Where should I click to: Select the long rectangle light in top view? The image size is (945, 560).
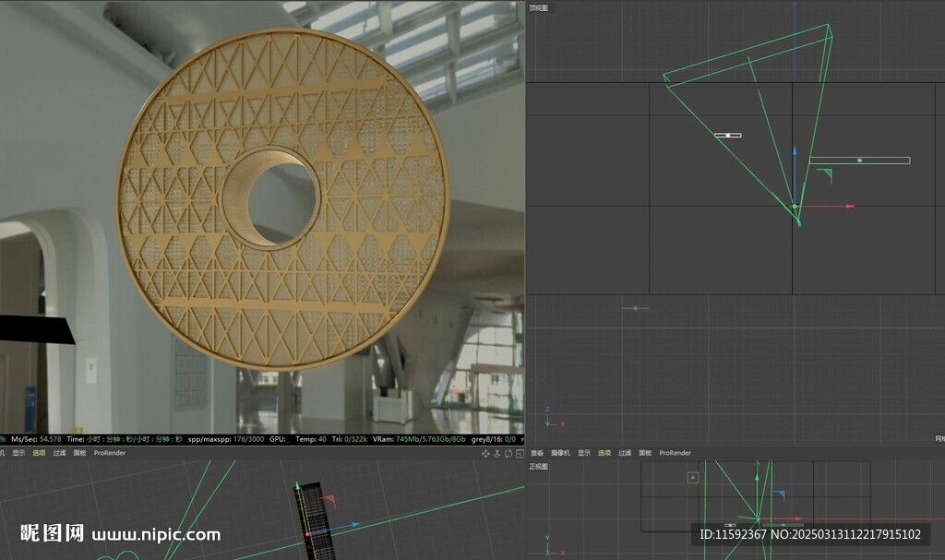(x=859, y=161)
